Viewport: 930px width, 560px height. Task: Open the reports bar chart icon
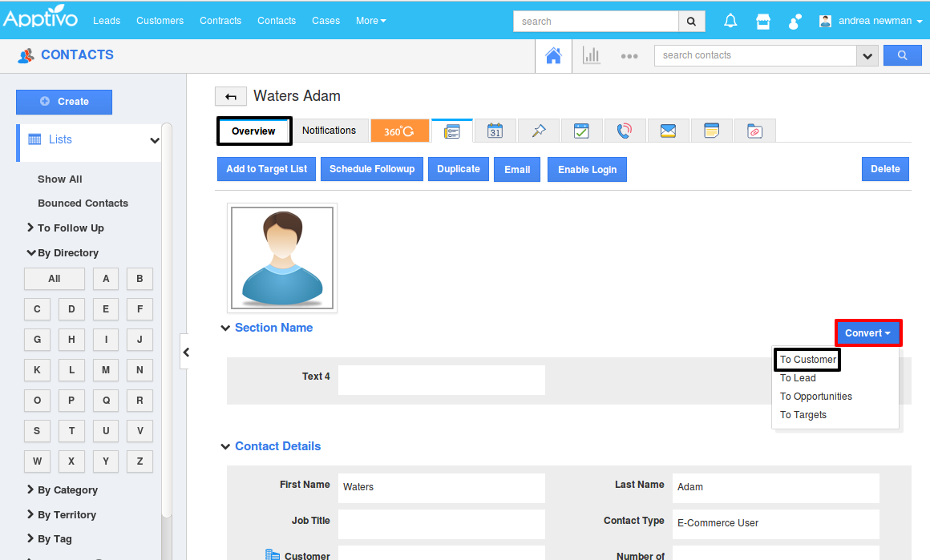click(x=592, y=55)
